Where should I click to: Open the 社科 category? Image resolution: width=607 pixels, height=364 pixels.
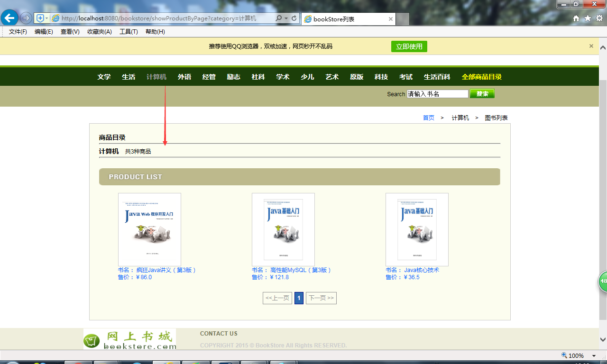coord(258,77)
